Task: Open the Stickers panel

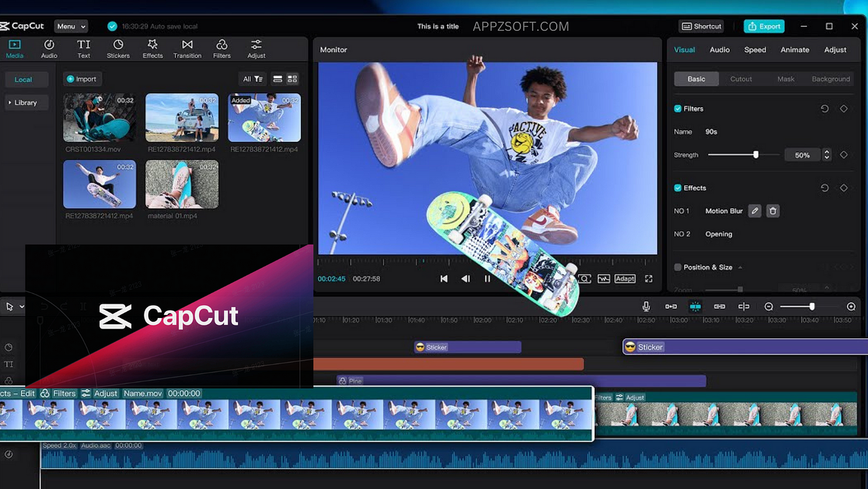Action: click(118, 48)
